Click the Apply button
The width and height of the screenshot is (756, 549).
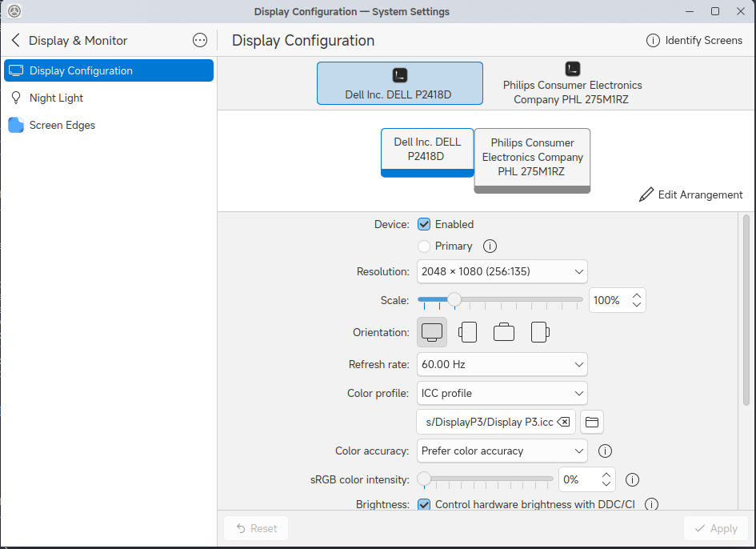[716, 528]
